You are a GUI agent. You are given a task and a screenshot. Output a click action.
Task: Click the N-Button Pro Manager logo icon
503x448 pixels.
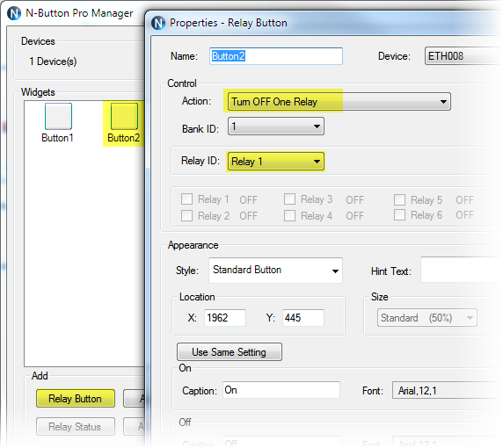coord(14,13)
